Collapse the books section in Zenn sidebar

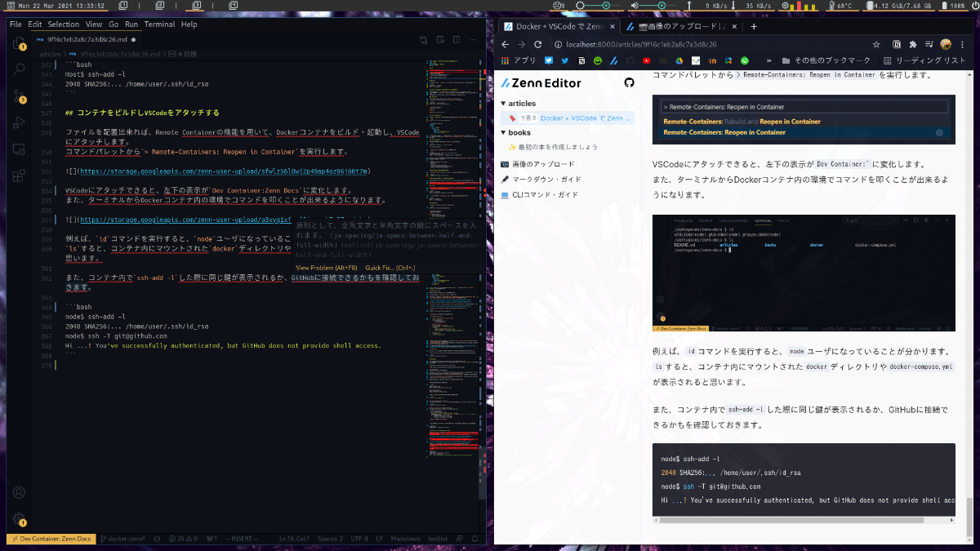coord(503,132)
